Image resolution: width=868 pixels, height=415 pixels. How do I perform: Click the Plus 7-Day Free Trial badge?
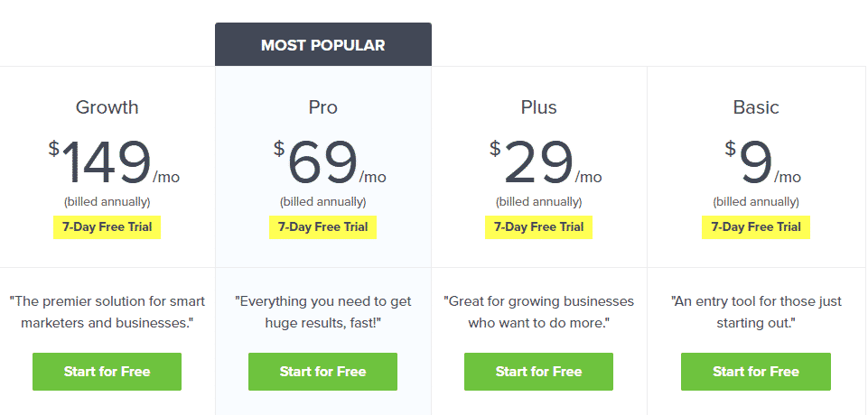click(x=538, y=226)
